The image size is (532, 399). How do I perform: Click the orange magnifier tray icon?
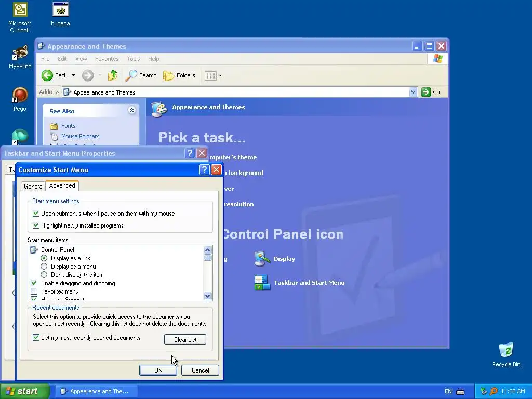click(494, 392)
